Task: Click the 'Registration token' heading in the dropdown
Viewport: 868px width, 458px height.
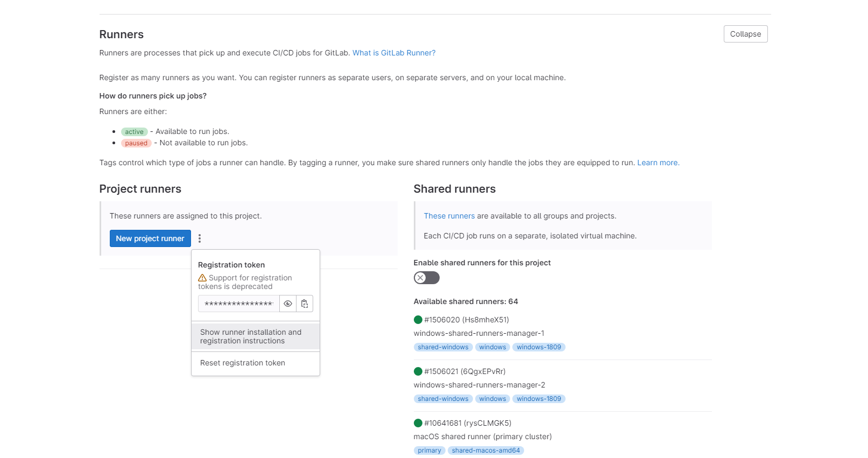Action: coord(231,265)
